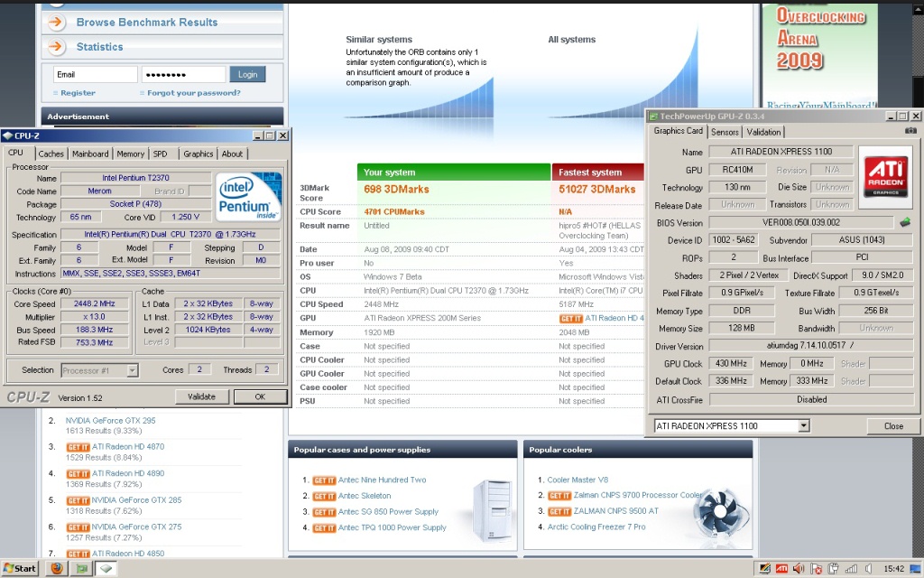Click GET IT badge next to ATI Radeon HD 4870

[x=78, y=447]
